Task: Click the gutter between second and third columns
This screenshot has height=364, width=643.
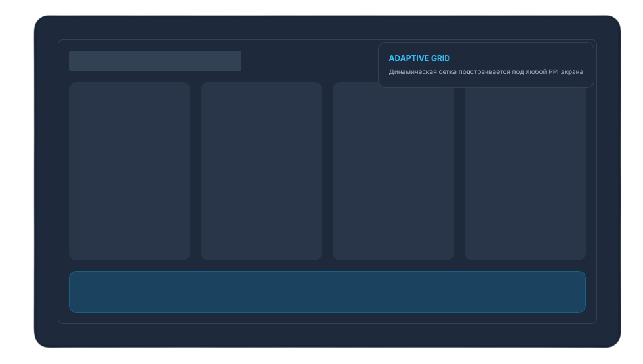Action: coord(327,171)
